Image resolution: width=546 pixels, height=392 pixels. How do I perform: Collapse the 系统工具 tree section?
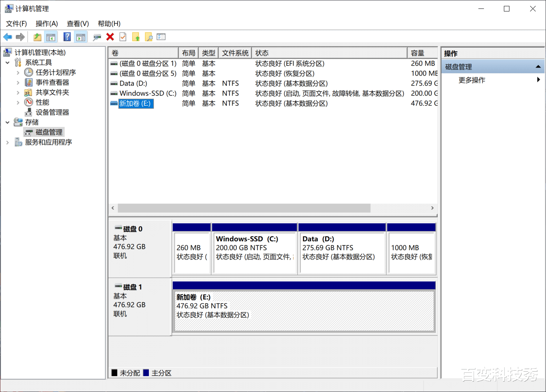[x=7, y=62]
